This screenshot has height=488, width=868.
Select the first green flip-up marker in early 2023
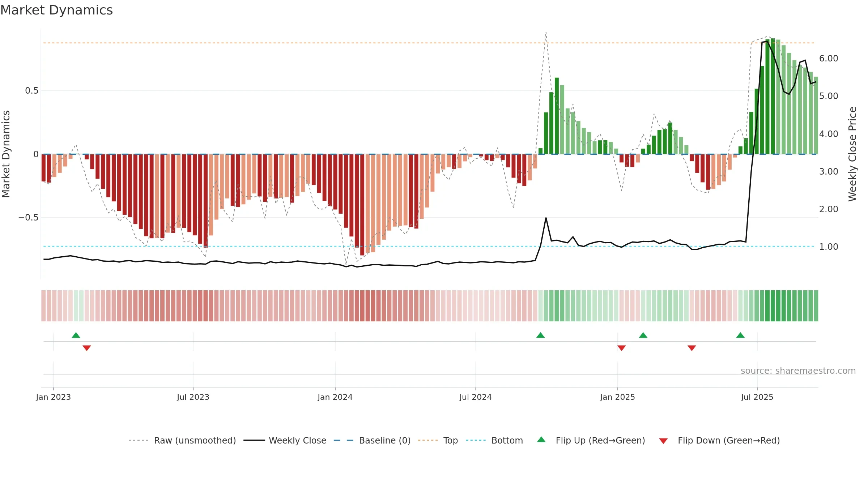(x=76, y=335)
